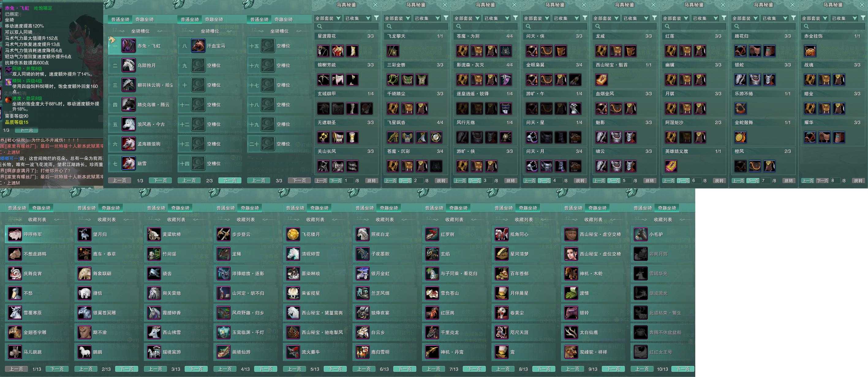Click the 赤金挂饰 gear item icon
The height and width of the screenshot is (377, 868).
pos(810,51)
